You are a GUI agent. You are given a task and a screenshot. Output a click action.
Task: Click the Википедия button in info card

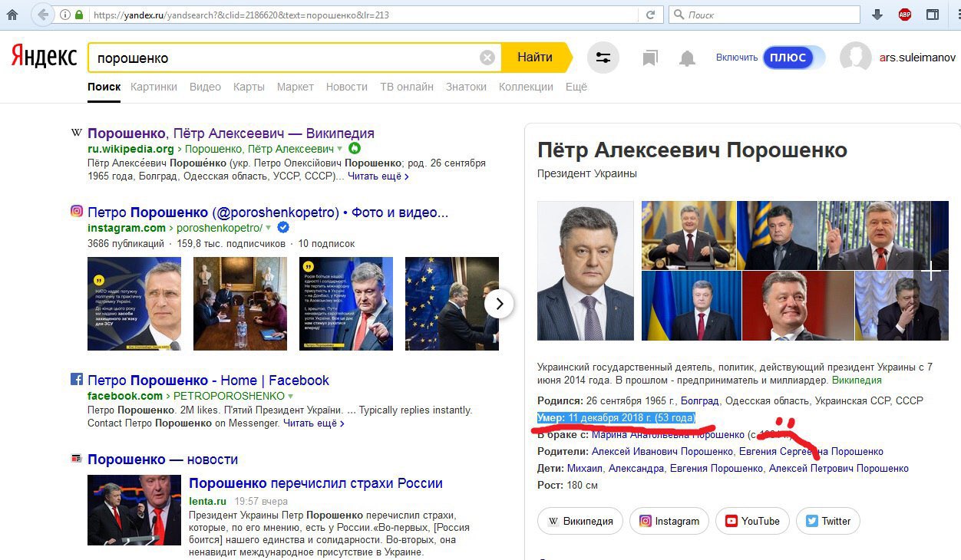point(580,521)
